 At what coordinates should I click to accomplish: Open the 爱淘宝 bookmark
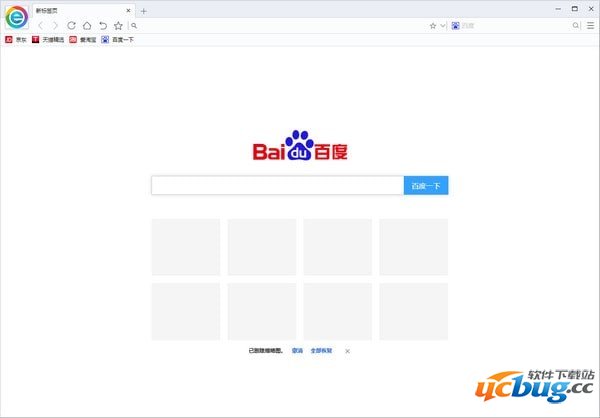click(83, 39)
